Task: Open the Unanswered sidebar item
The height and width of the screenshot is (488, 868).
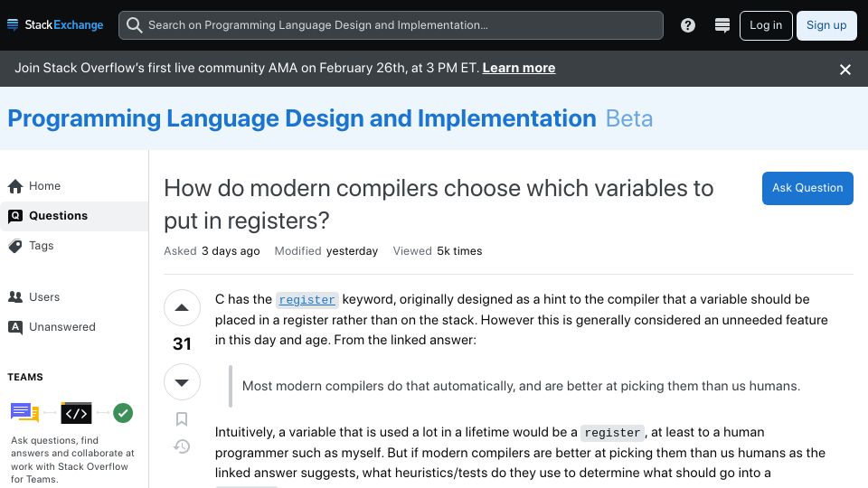Action: click(74, 327)
